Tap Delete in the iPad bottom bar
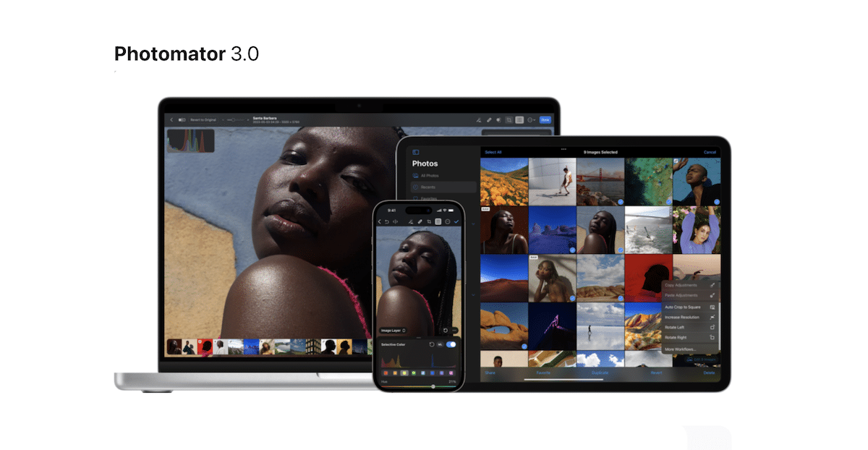This screenshot has height=450, width=868. (x=709, y=373)
